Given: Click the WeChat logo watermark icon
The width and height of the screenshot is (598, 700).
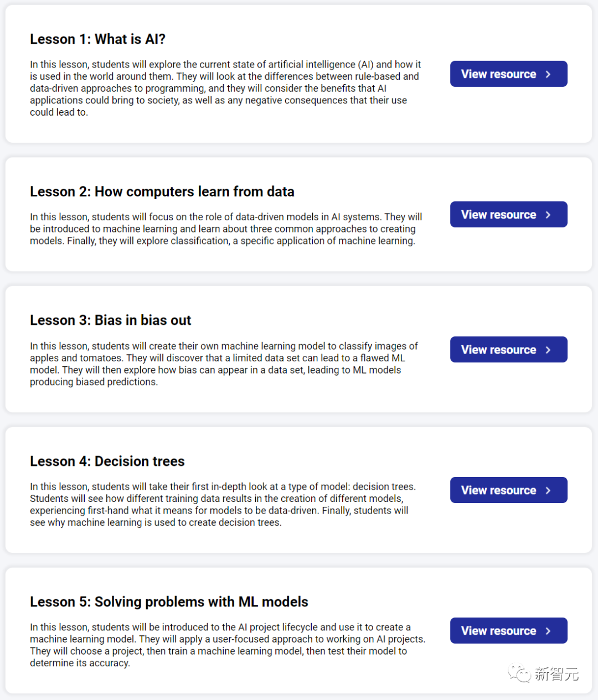Looking at the screenshot, I should (519, 673).
